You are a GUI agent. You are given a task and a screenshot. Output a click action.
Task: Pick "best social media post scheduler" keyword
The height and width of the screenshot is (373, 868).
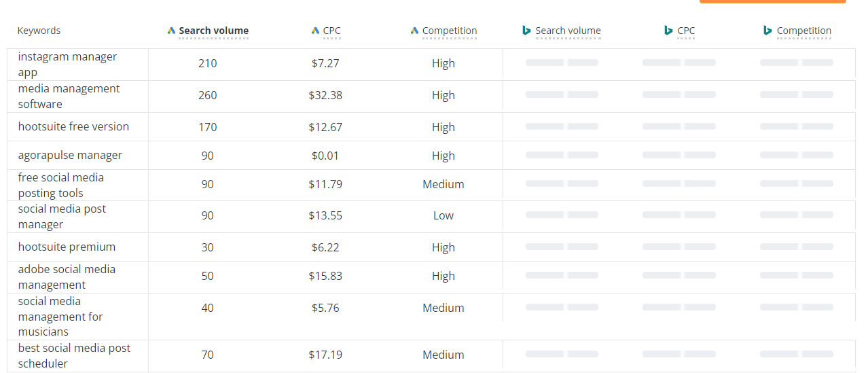tap(74, 356)
